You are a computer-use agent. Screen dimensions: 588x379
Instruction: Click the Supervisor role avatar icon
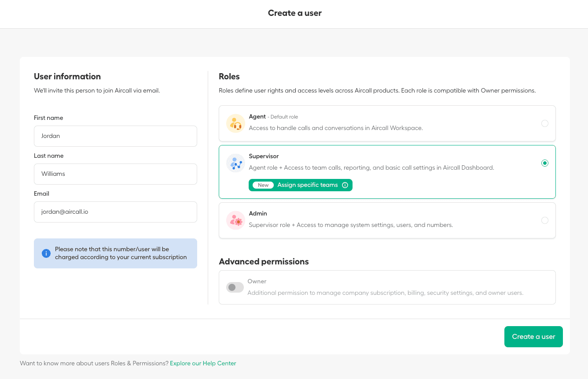click(x=235, y=163)
